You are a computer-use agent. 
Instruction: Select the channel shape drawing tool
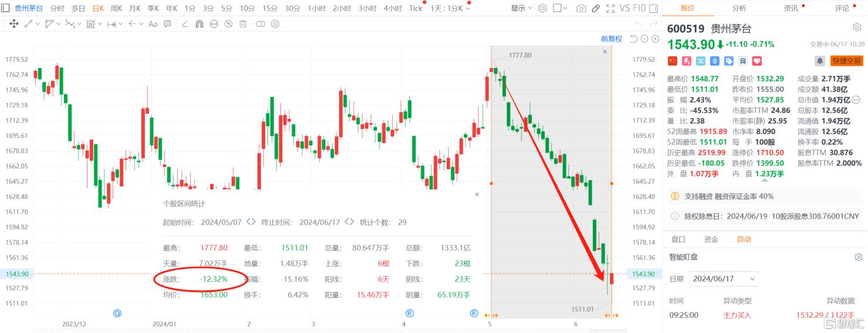pyautogui.click(x=49, y=24)
